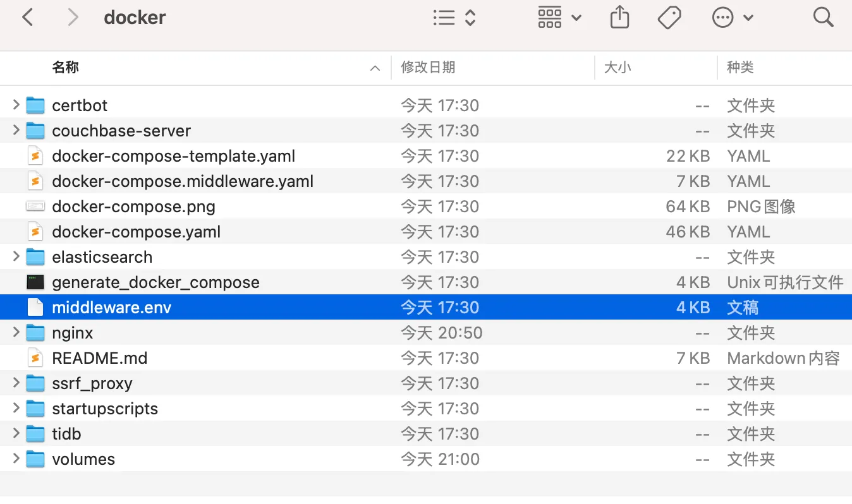This screenshot has height=504, width=852.
Task: Click the 64 KB size value
Action: pyautogui.click(x=688, y=207)
